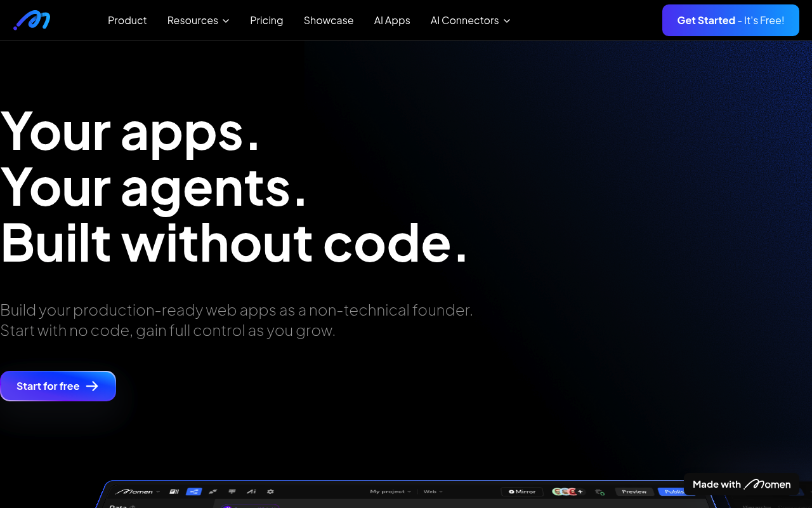812x508 pixels.
Task: Click the AI icon in the editor toolbar
Action: [251, 491]
